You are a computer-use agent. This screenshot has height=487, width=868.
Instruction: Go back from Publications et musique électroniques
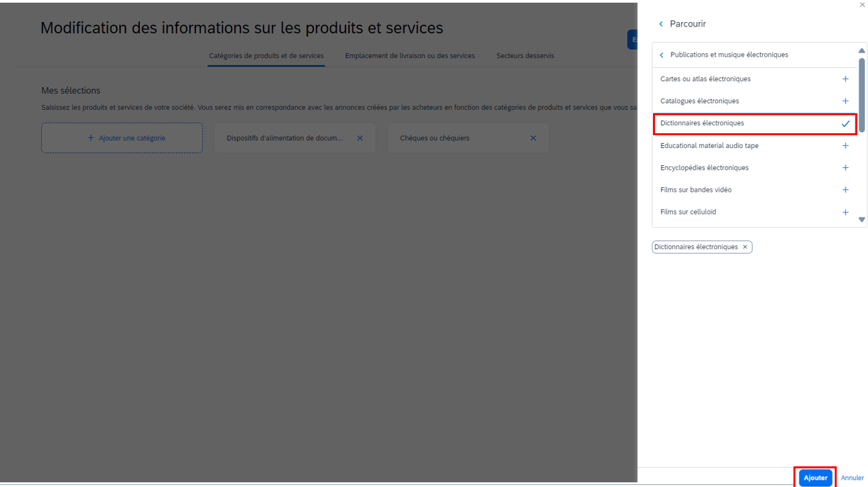tap(662, 55)
